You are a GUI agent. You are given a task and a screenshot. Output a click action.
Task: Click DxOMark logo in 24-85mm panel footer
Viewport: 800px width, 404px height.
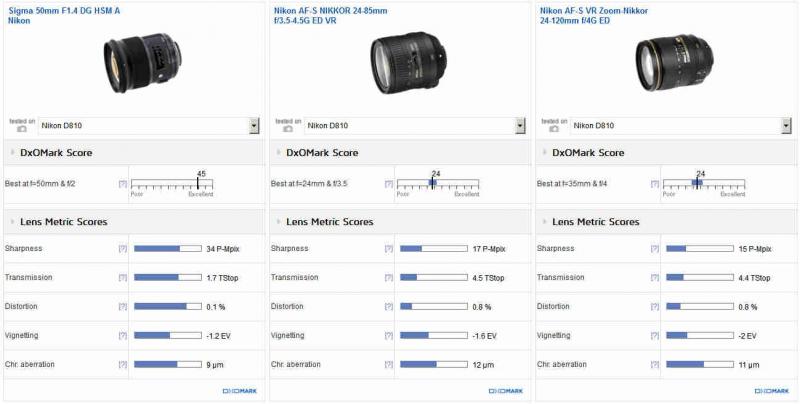[506, 391]
